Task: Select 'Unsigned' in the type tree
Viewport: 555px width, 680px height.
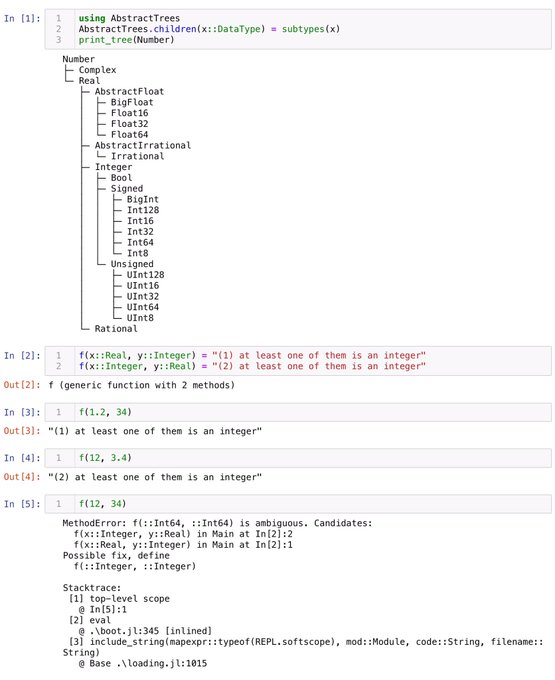Action: point(132,264)
